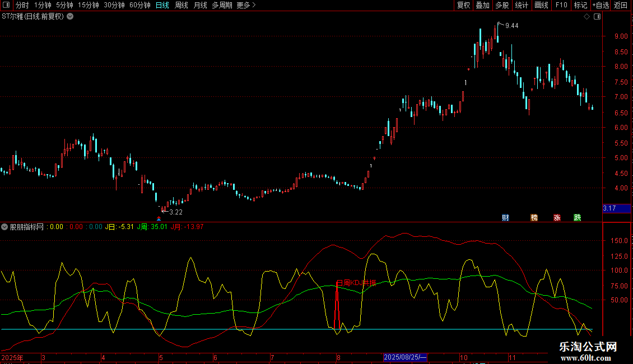Click the diamond icon in chart corner
The image size is (633, 364).
[587, 17]
